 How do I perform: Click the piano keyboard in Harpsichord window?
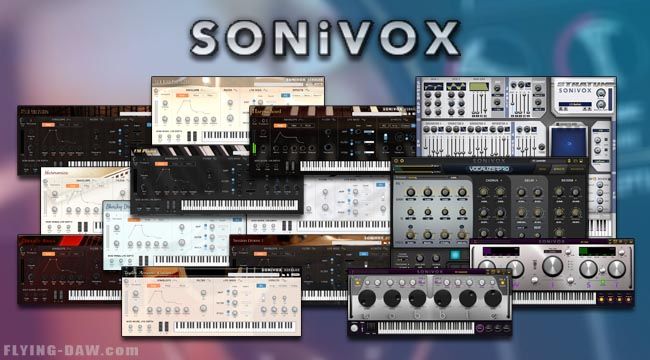tap(345, 166)
